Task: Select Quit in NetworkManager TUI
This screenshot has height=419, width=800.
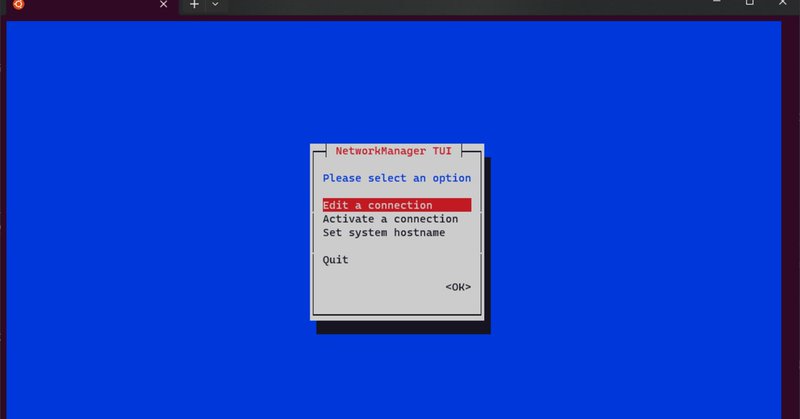Action: coord(335,260)
